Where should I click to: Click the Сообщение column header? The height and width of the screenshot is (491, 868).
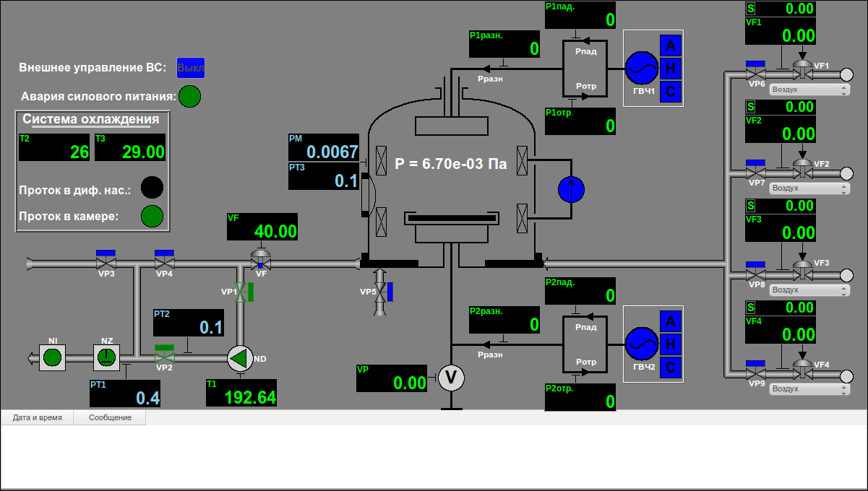tap(110, 417)
